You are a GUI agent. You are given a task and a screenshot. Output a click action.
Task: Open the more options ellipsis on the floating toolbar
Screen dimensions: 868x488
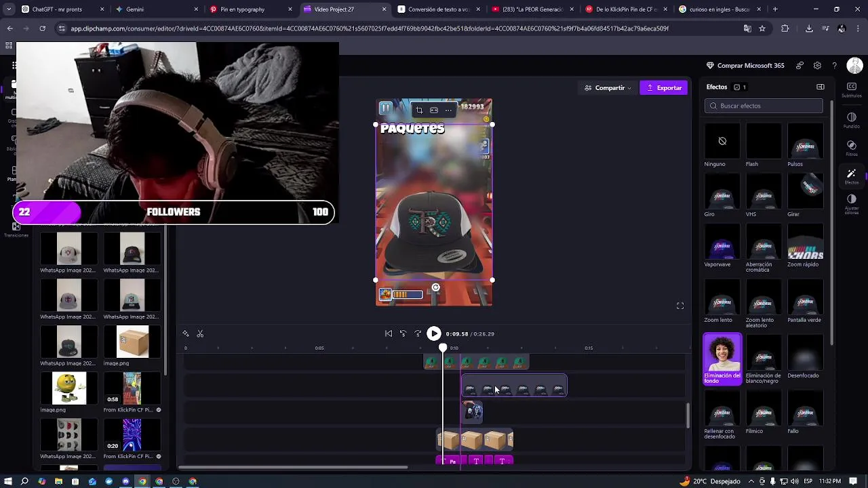pos(448,110)
